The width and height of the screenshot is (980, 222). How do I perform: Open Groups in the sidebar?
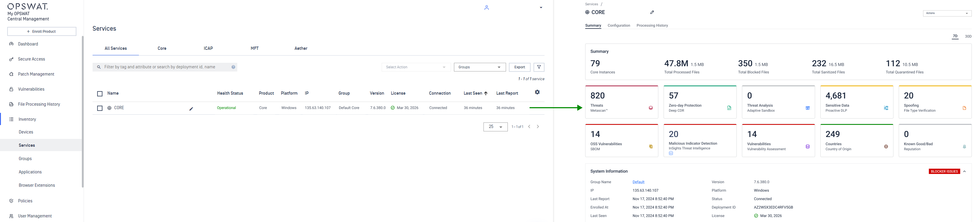coord(25,159)
